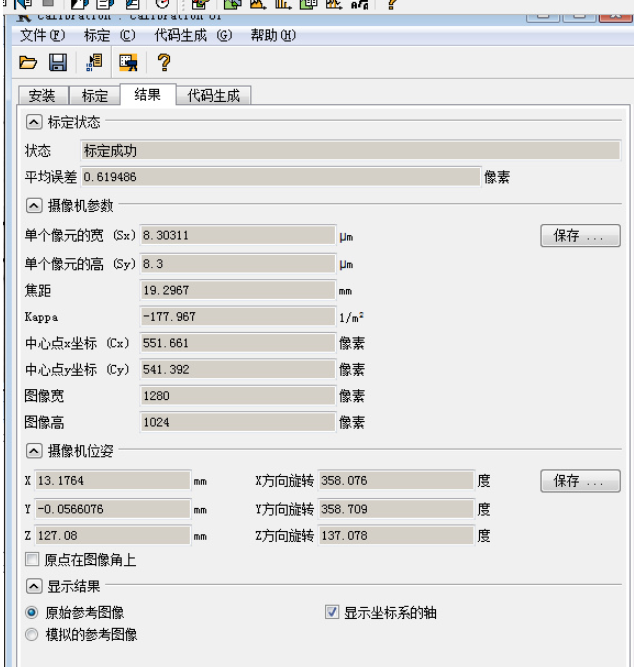Click the pose X field showing 13.1764
Image resolution: width=634 pixels, height=667 pixels.
pyautogui.click(x=113, y=481)
